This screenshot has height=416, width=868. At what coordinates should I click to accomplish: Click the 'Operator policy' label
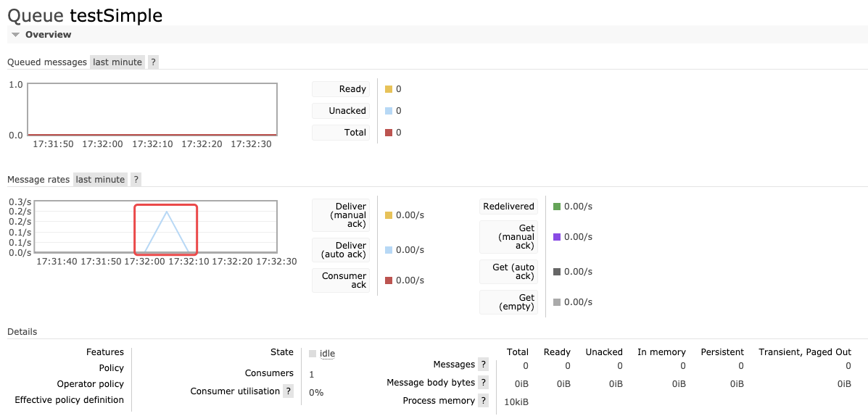pos(90,384)
